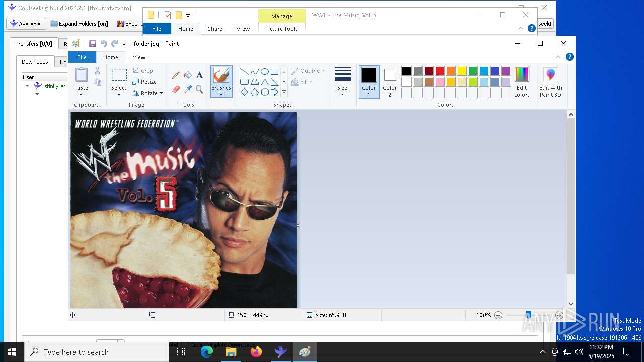Click the Redo arrow in Paint title bar
The width and height of the screenshot is (644, 362).
point(115,44)
